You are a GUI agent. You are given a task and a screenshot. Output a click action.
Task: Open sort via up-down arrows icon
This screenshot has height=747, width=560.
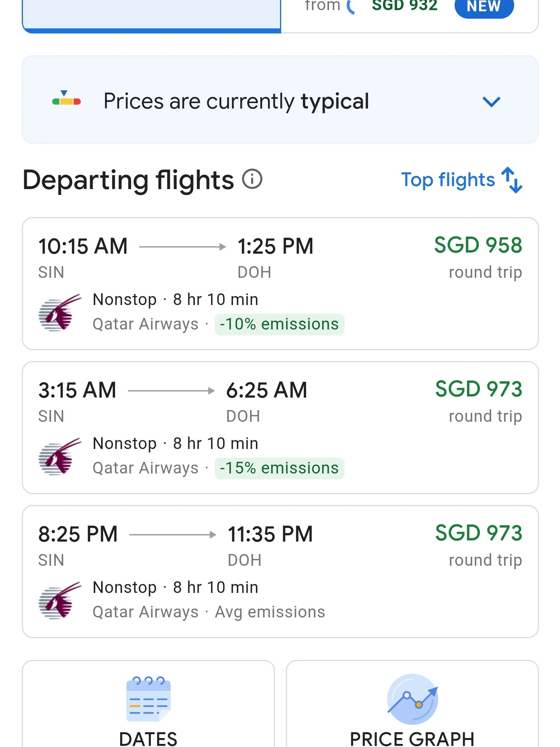[x=512, y=180]
